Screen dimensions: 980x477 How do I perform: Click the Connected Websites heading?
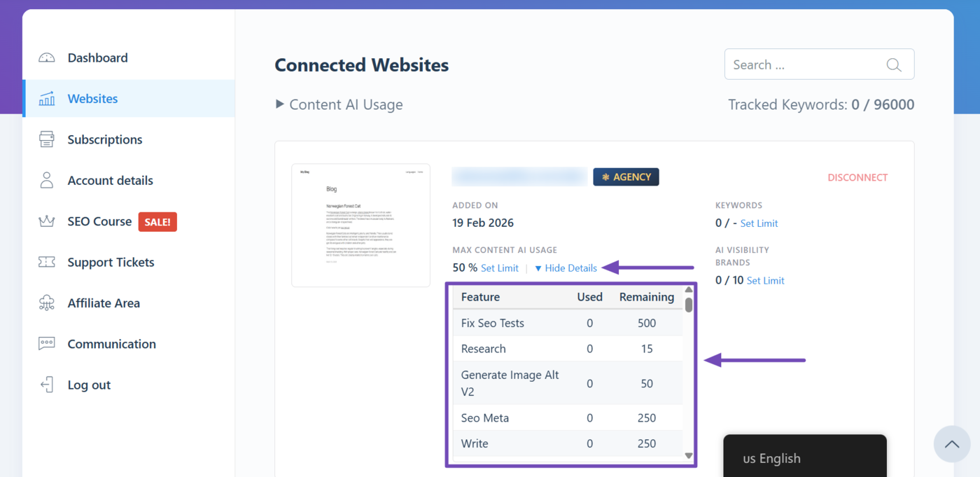point(362,65)
